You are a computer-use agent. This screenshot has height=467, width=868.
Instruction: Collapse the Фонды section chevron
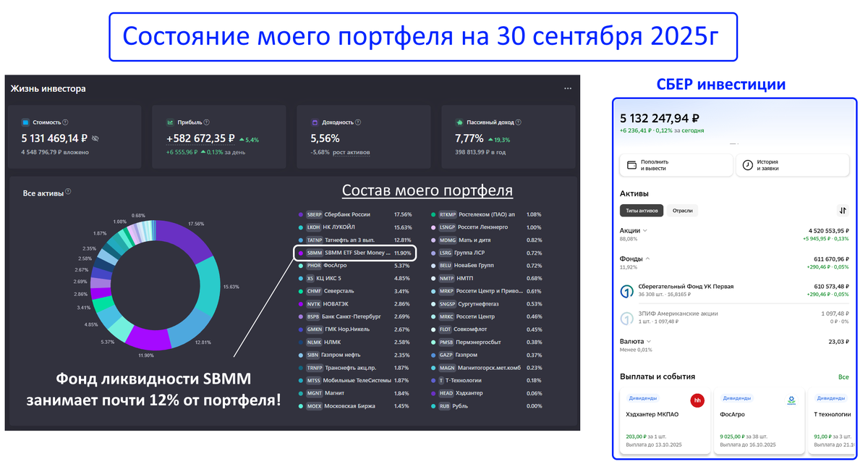pos(647,258)
